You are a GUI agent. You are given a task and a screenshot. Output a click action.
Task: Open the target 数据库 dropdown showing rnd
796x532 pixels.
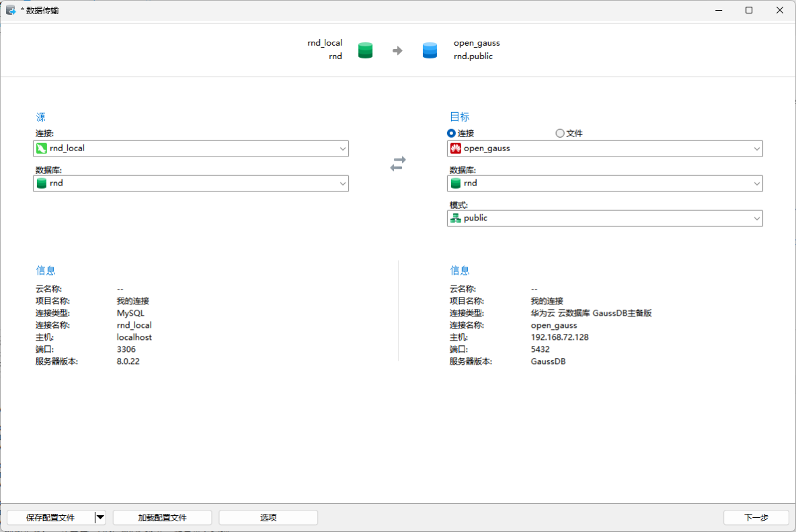click(757, 183)
